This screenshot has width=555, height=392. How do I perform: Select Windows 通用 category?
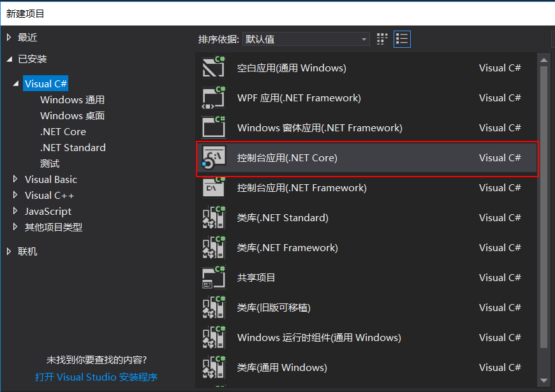tap(72, 100)
